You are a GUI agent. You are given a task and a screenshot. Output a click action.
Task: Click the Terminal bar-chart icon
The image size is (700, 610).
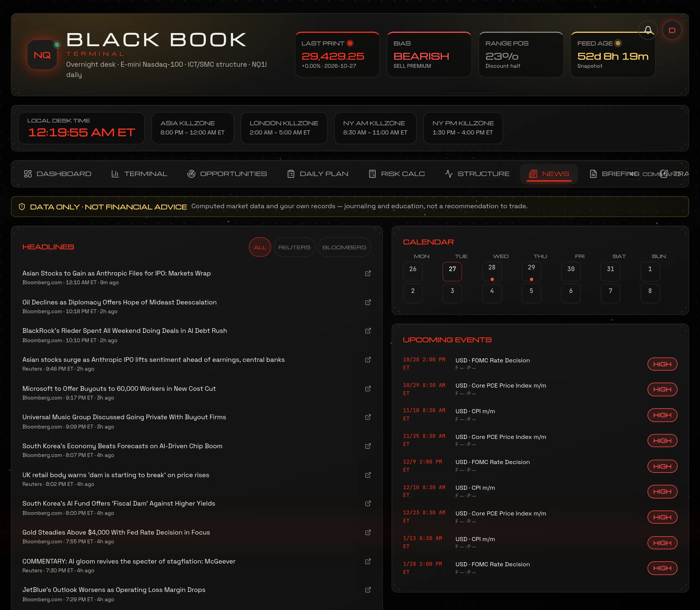[115, 174]
